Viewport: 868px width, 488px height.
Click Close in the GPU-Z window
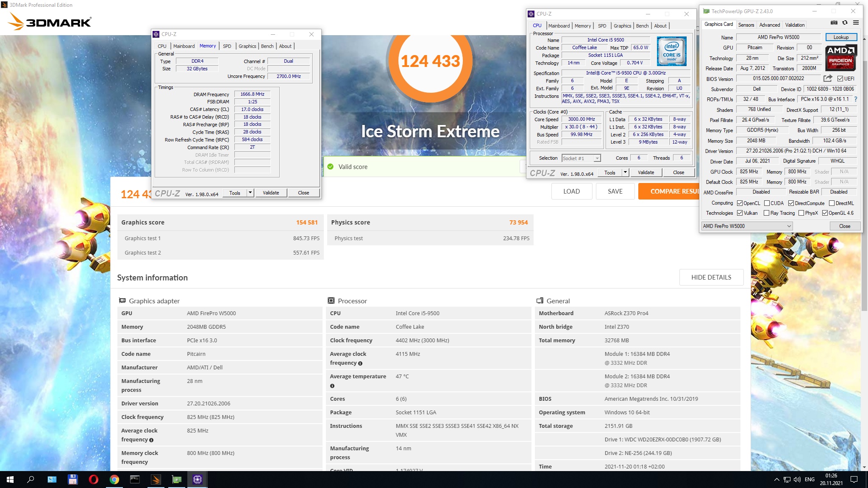[x=844, y=226]
